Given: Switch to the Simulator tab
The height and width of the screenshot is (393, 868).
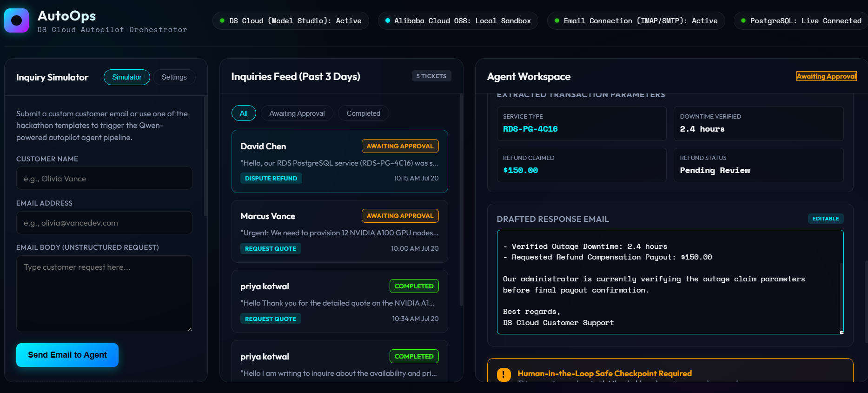Looking at the screenshot, I should [127, 77].
